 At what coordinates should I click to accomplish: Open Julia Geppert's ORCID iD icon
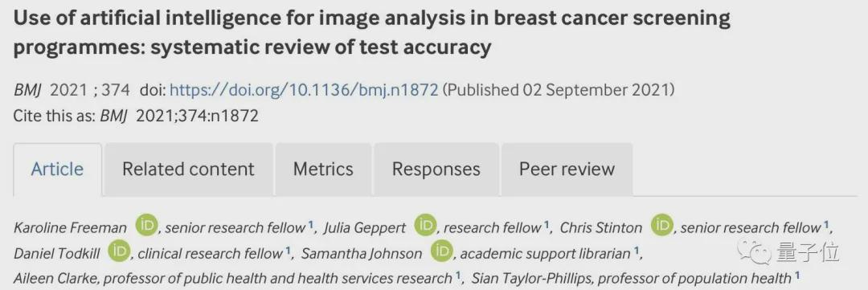tap(425, 226)
